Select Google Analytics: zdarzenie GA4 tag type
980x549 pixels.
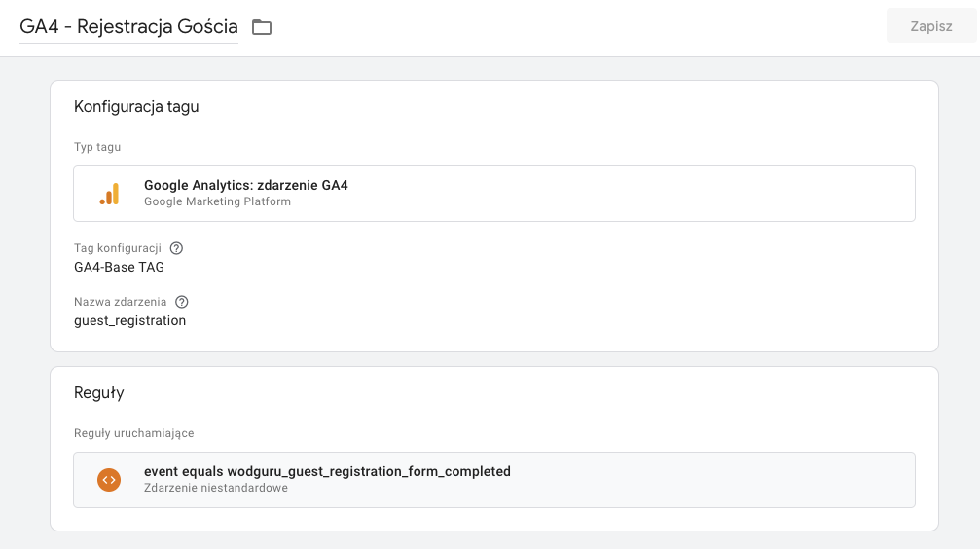[494, 194]
